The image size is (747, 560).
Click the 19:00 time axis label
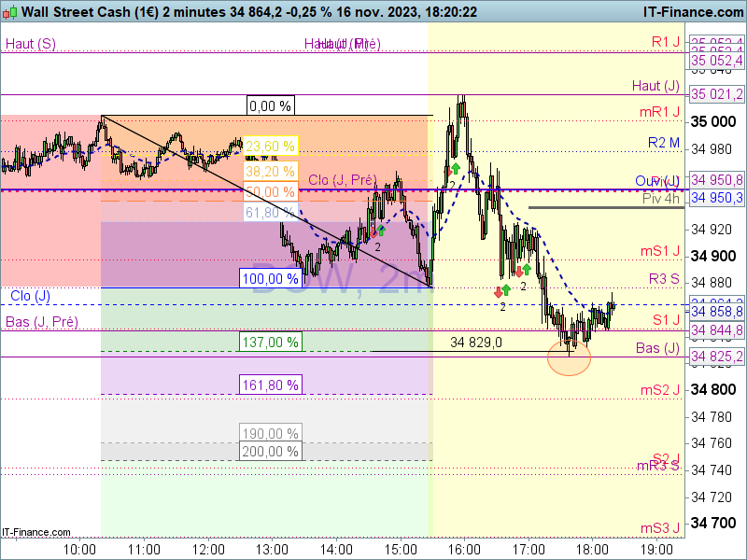click(657, 550)
